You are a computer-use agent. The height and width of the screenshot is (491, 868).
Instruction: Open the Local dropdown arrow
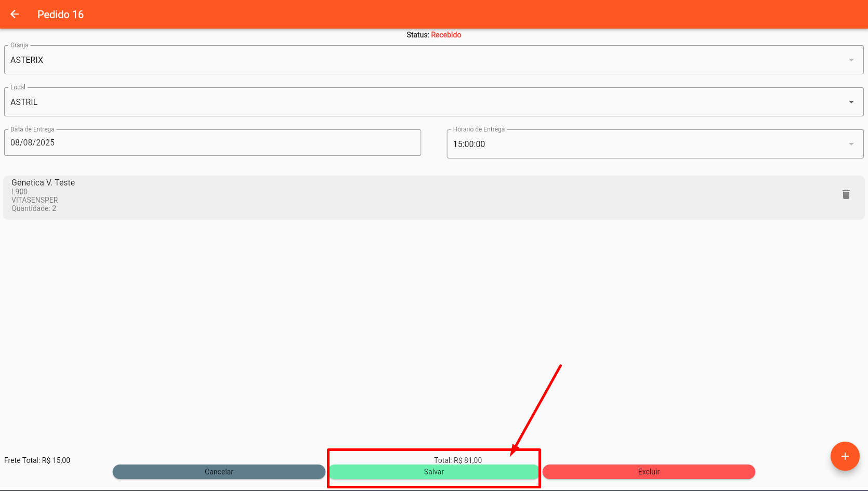click(851, 102)
